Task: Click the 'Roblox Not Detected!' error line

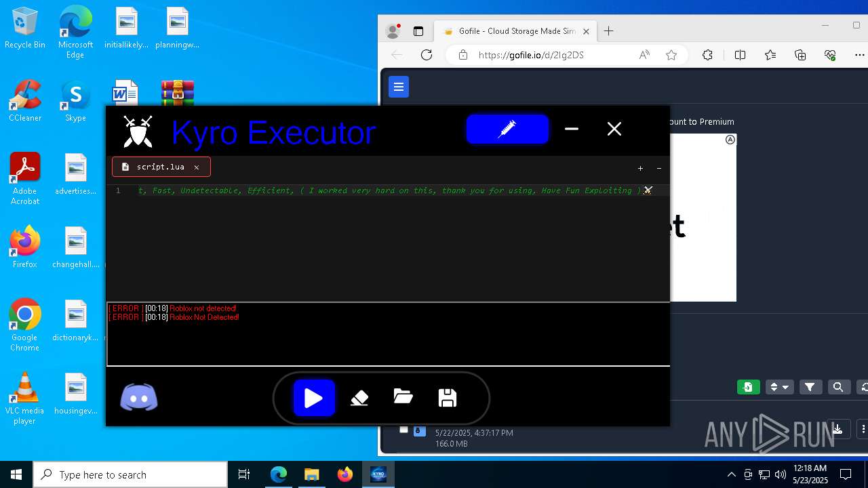Action: pyautogui.click(x=174, y=317)
